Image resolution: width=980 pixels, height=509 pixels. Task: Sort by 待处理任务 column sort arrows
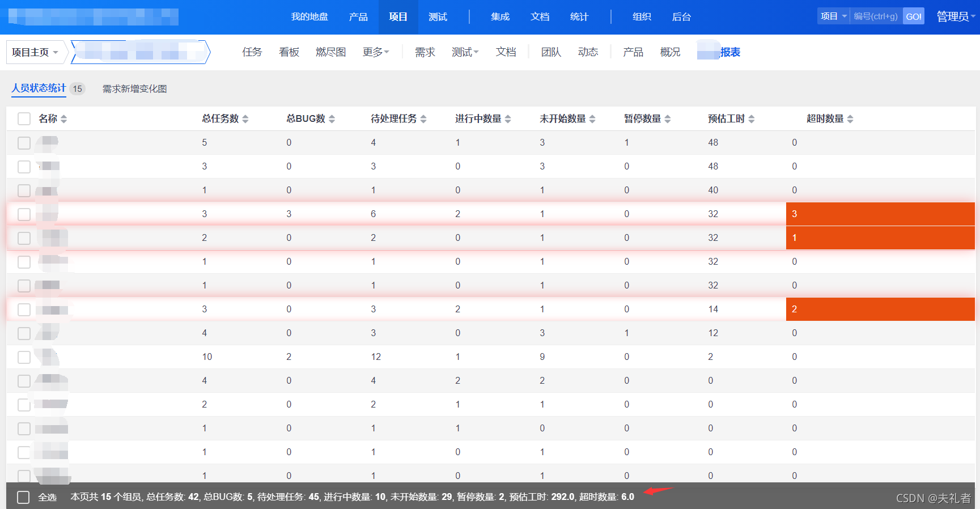coord(423,119)
